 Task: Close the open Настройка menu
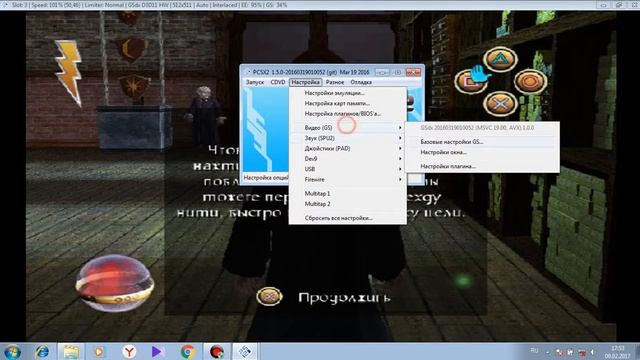(x=305, y=82)
